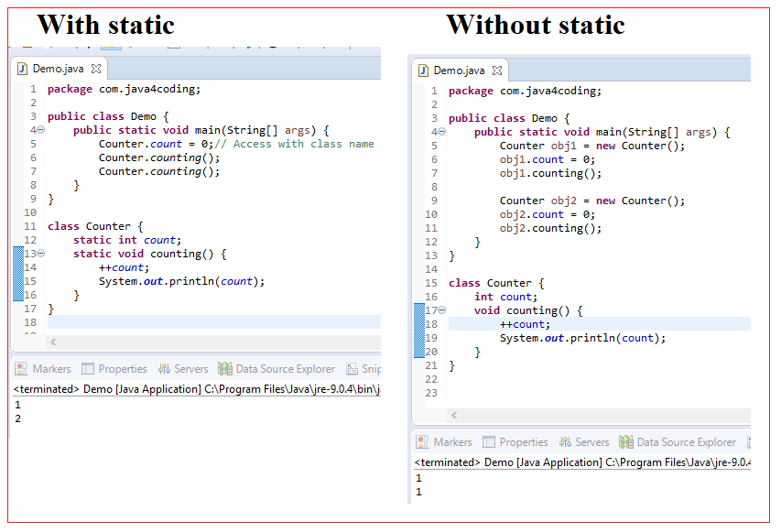
Task: Open the Markers view in right panel
Action: point(443,441)
